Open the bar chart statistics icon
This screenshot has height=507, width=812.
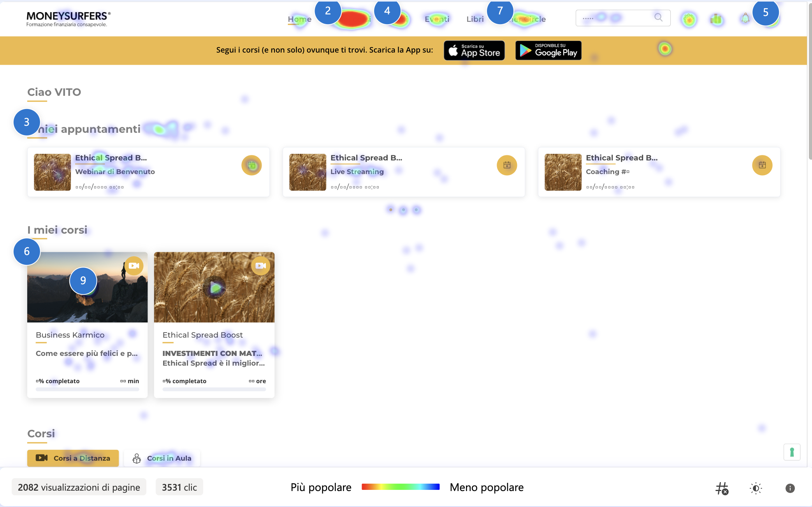tap(716, 19)
